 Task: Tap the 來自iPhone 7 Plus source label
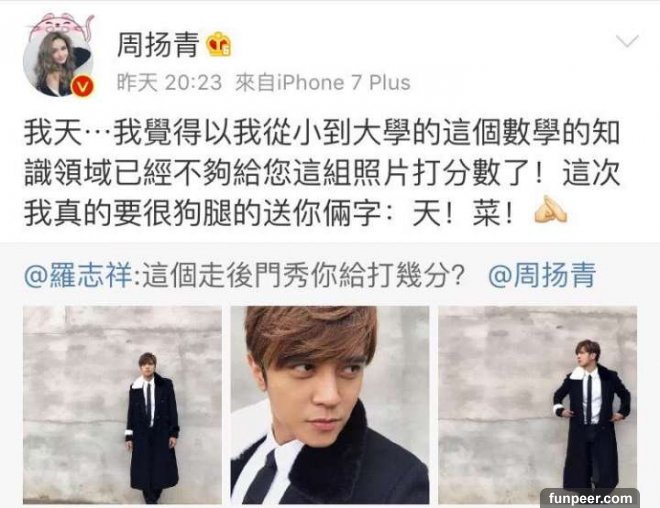tap(322, 82)
